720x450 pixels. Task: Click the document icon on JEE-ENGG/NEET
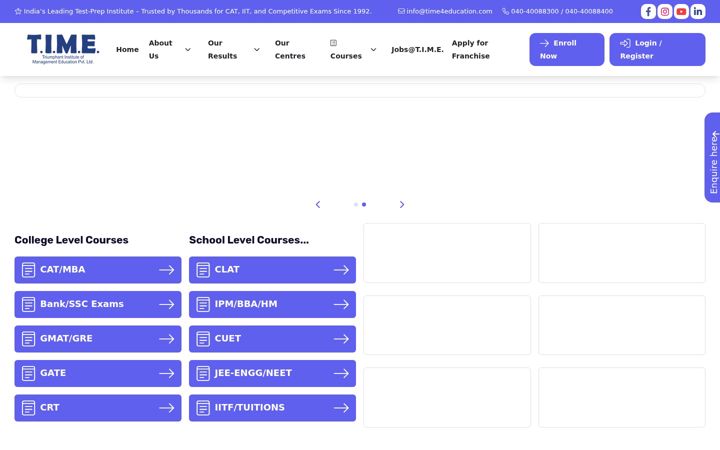(203, 373)
